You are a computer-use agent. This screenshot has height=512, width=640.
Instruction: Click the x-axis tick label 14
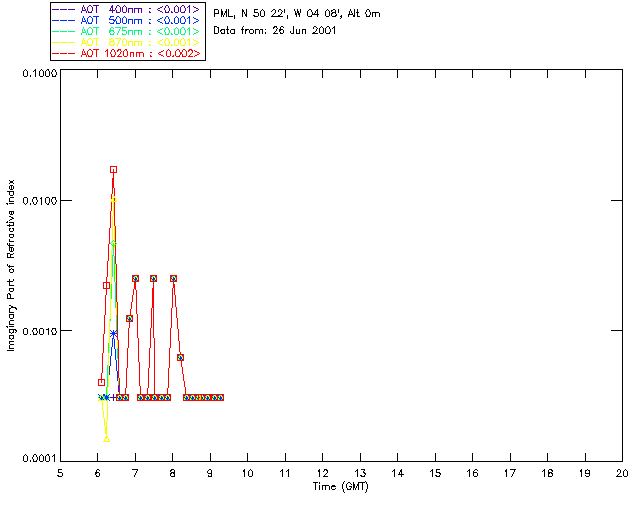point(398,473)
